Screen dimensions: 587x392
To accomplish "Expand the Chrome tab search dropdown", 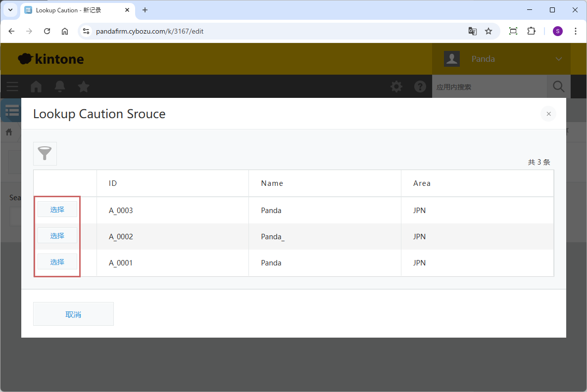I will coord(10,10).
